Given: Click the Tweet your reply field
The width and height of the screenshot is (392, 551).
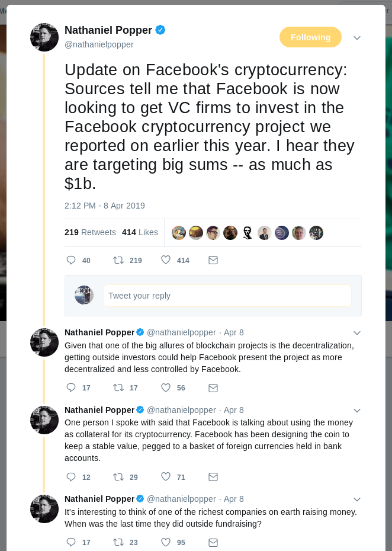Looking at the screenshot, I should [227, 296].
